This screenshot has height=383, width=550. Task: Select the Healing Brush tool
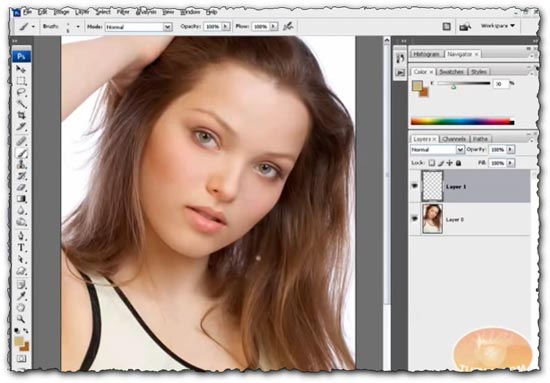pos(21,141)
